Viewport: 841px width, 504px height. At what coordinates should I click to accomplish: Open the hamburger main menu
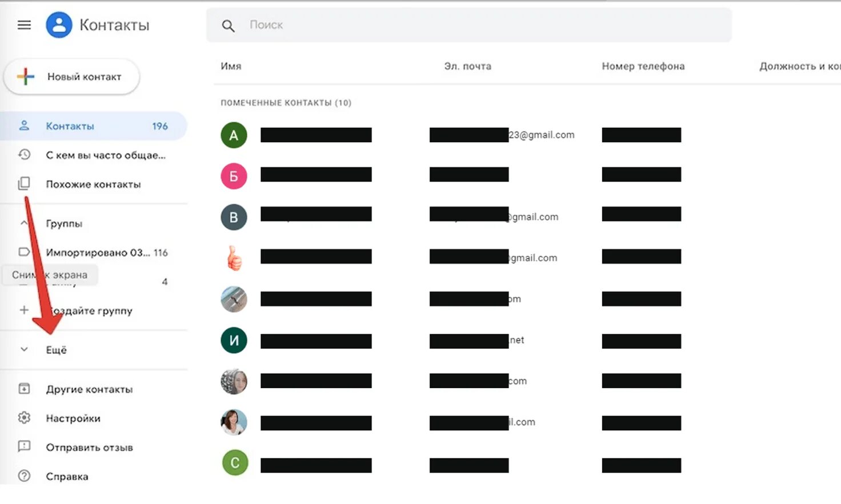[x=24, y=25]
